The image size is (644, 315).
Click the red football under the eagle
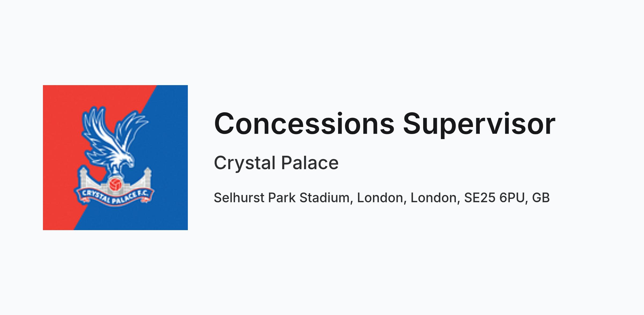(x=115, y=184)
